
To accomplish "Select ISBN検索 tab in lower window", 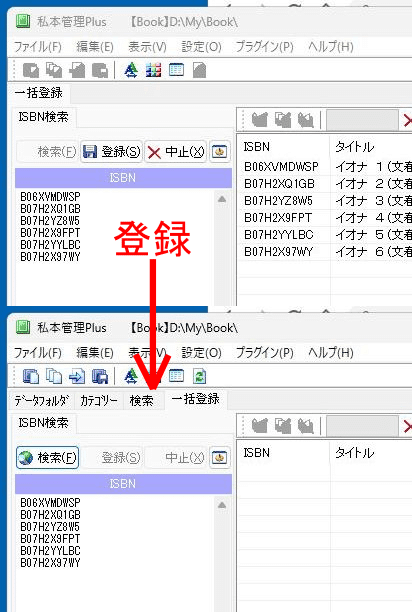I will point(43,423).
